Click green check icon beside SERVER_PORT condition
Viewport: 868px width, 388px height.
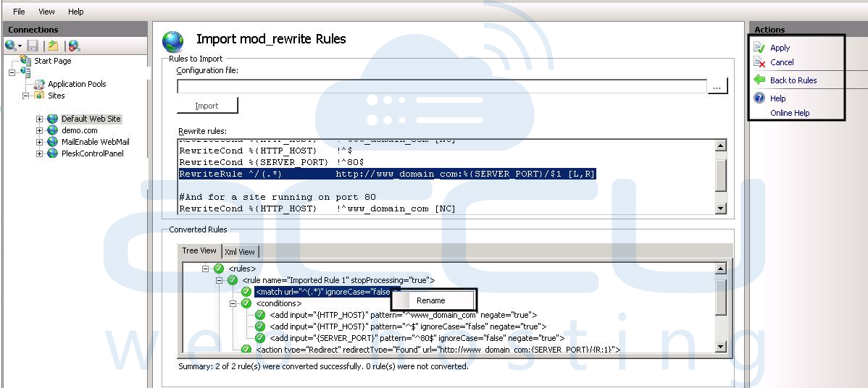tap(260, 338)
